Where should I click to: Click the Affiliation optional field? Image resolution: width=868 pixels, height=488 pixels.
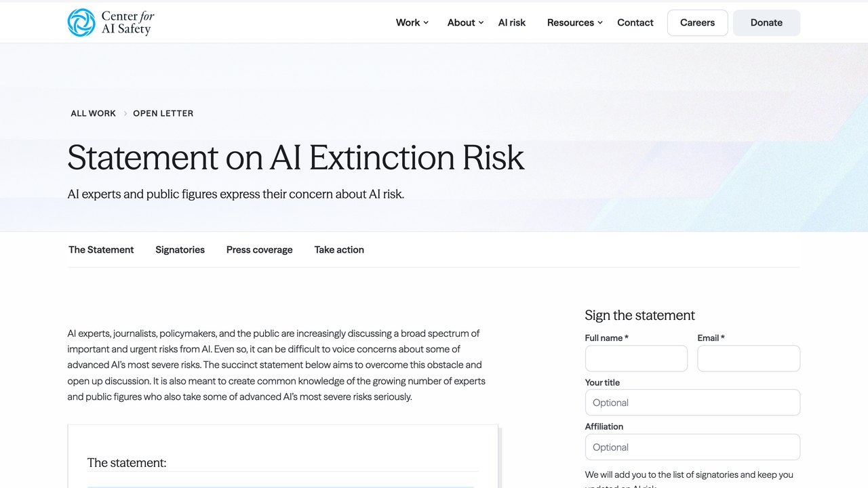(692, 447)
